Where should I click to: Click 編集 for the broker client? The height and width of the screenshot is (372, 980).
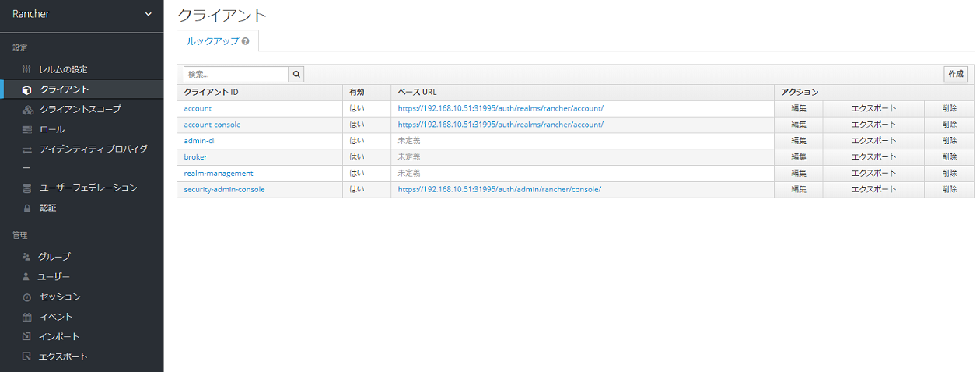pyautogui.click(x=799, y=157)
